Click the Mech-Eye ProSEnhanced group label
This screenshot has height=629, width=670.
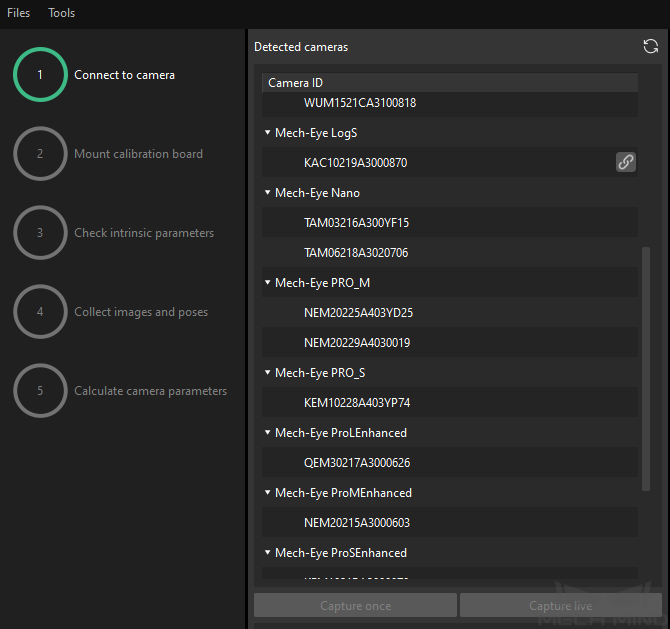(341, 553)
